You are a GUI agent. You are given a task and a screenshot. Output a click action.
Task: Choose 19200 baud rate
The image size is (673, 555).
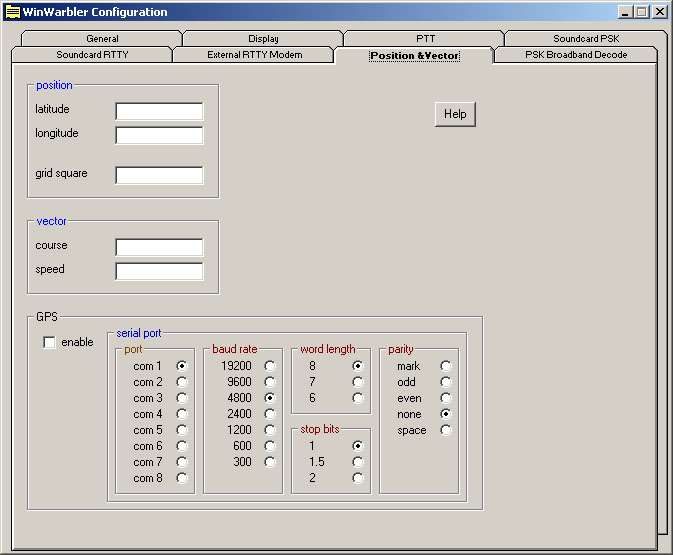coord(270,366)
